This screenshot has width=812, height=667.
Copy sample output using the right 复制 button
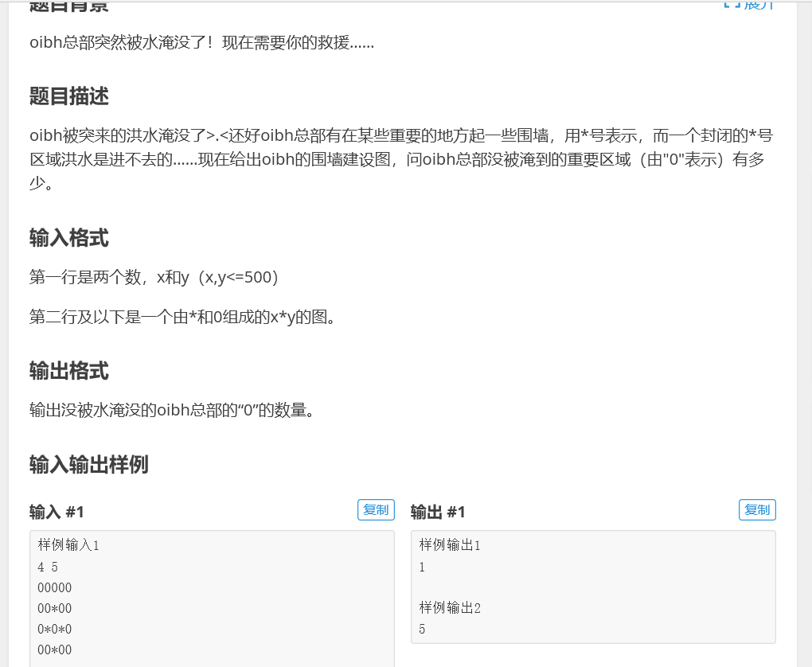[756, 509]
